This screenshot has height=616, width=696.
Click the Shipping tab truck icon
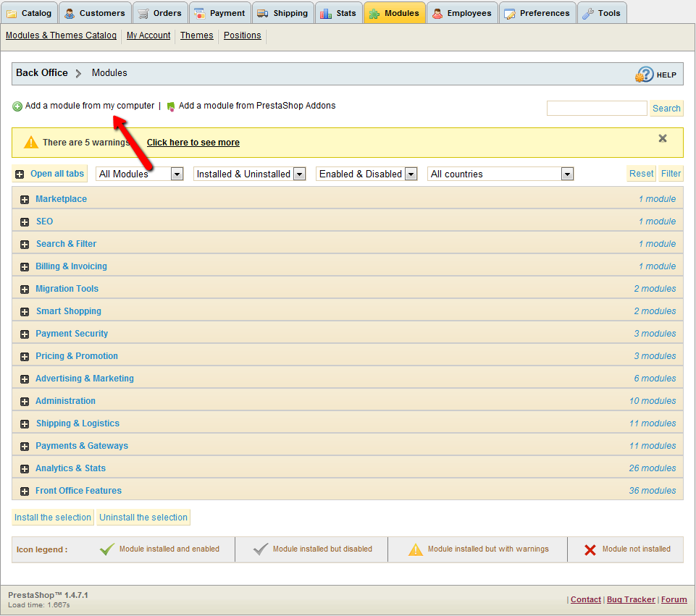(263, 13)
